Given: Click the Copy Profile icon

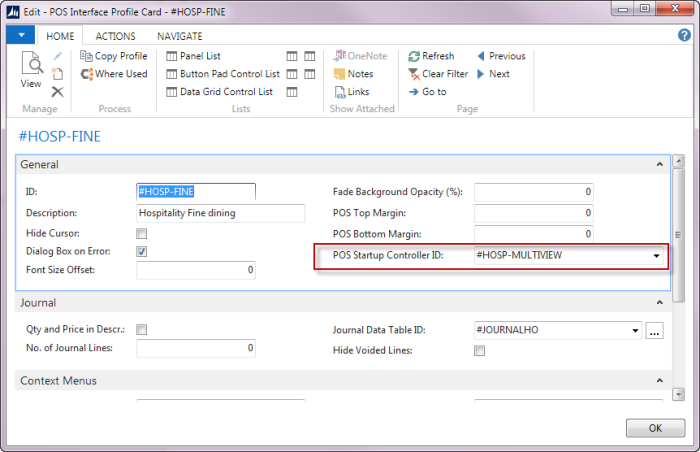Looking at the screenshot, I should coord(87,56).
